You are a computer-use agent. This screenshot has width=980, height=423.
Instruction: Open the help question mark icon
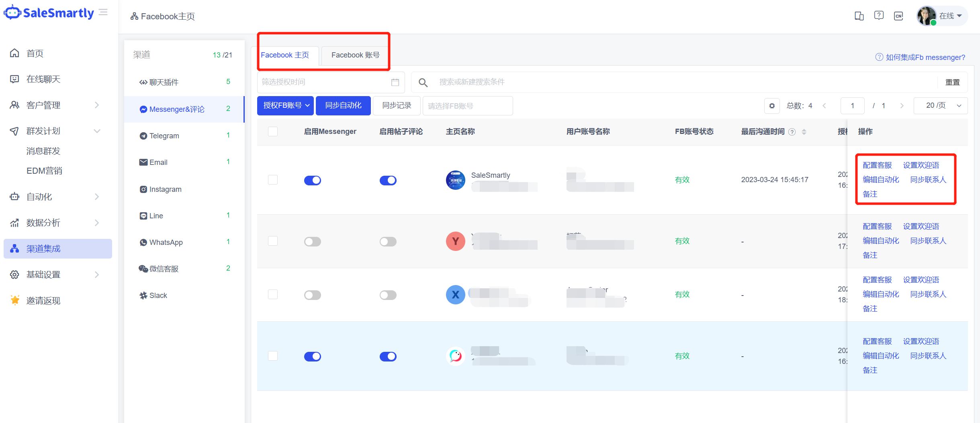click(x=879, y=16)
